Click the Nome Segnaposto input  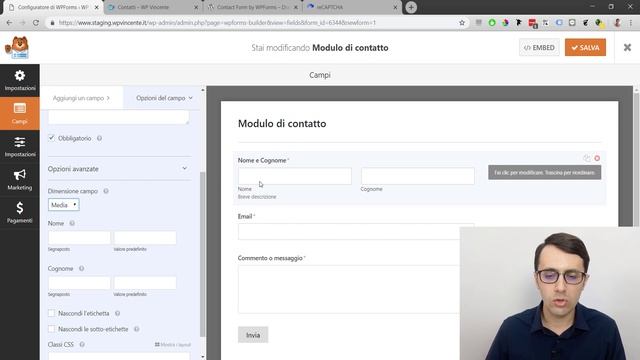(79, 238)
